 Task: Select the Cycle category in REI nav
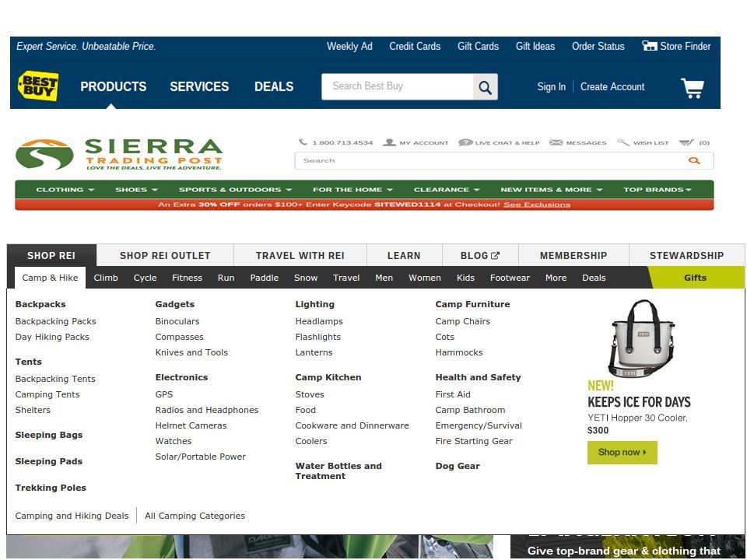(145, 278)
